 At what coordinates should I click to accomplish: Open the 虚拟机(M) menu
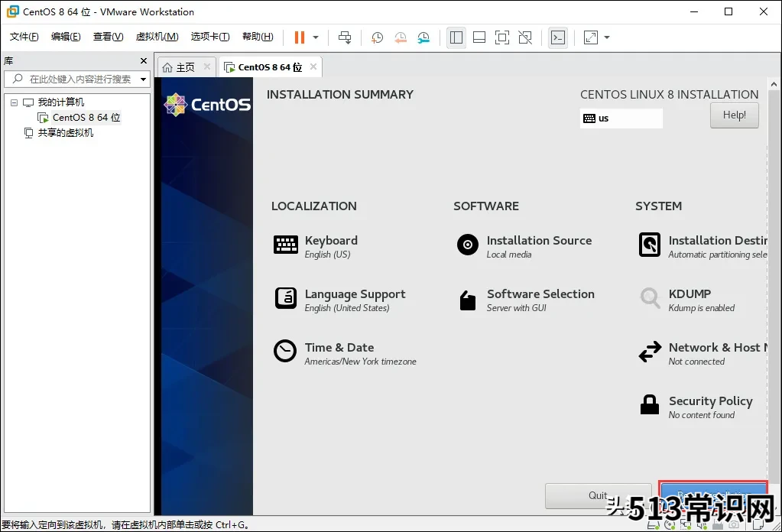click(x=157, y=37)
